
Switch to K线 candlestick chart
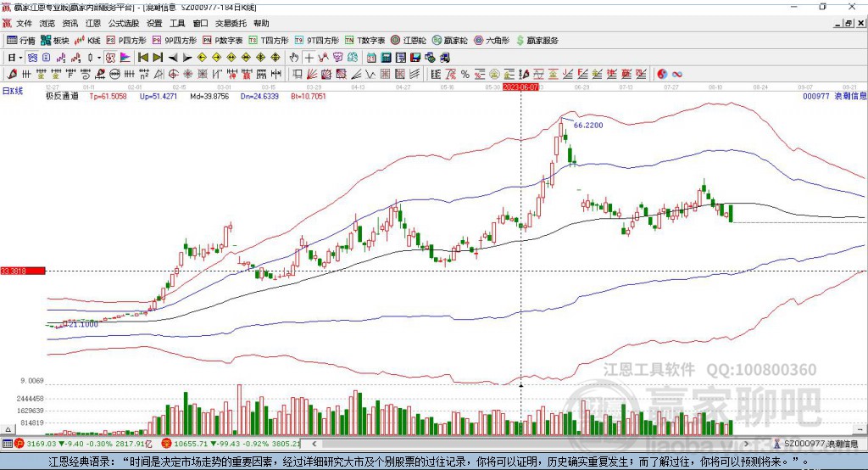click(x=87, y=41)
